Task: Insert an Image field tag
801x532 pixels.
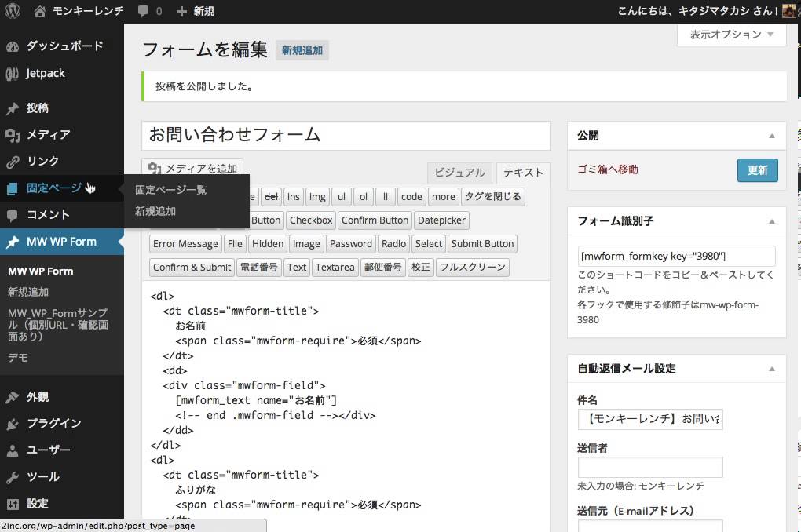Action: [x=306, y=244]
